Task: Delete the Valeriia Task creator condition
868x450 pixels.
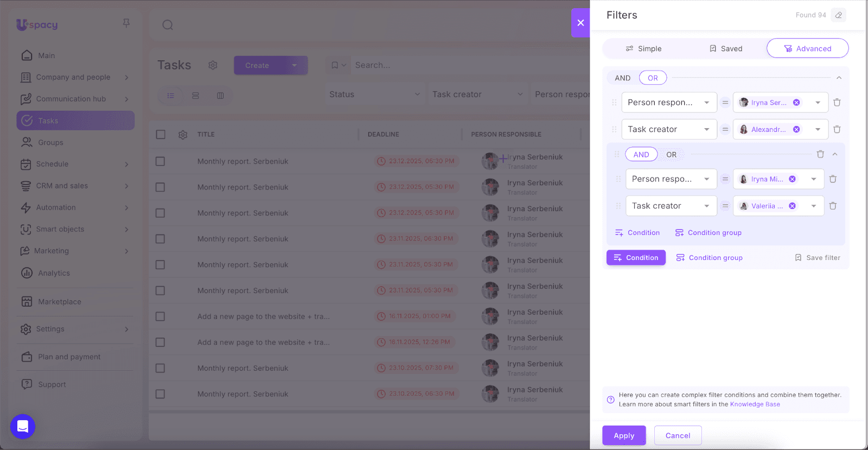Action: pyautogui.click(x=833, y=206)
